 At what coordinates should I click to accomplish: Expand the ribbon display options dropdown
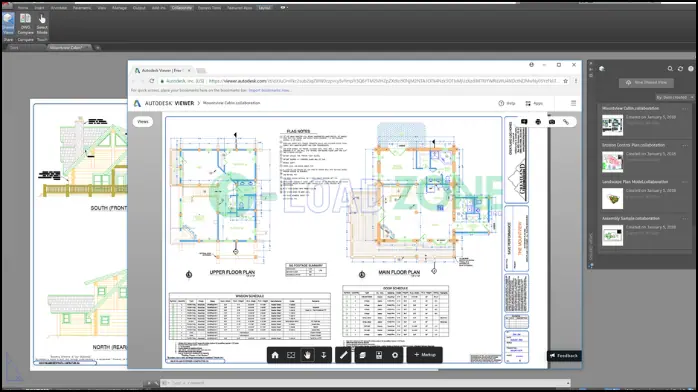(284, 8)
